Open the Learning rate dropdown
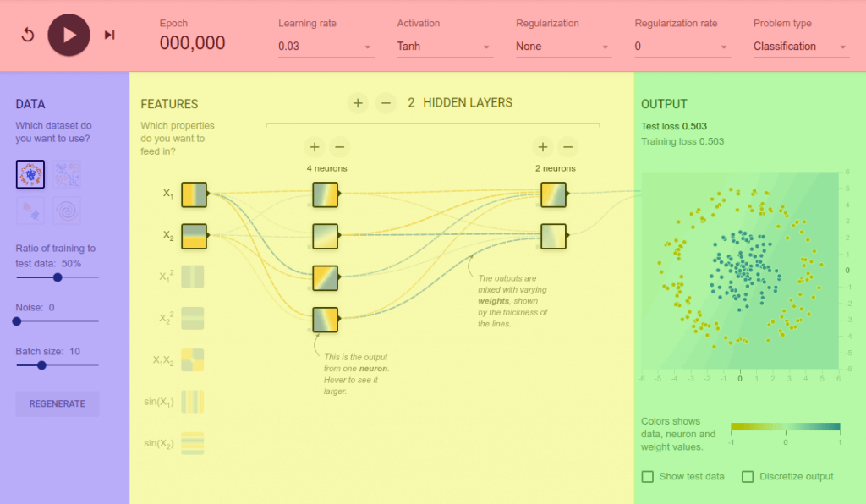Image resolution: width=866 pixels, height=504 pixels. click(326, 47)
